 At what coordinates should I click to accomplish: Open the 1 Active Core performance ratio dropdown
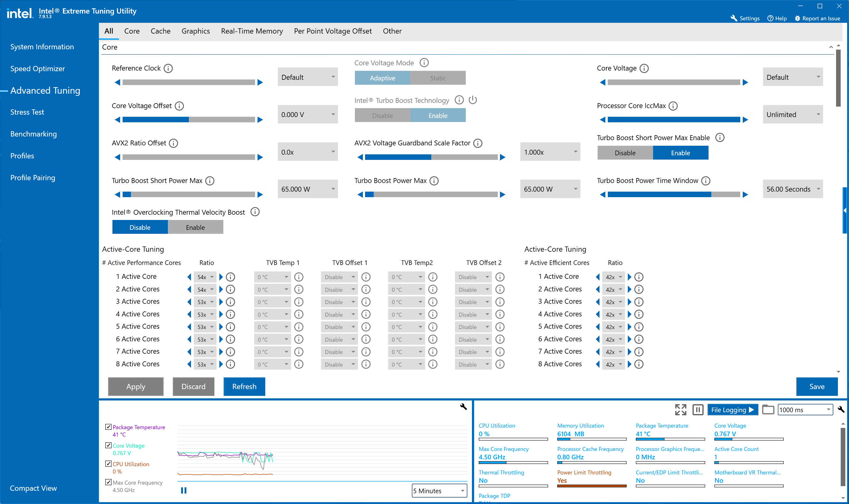pos(205,277)
